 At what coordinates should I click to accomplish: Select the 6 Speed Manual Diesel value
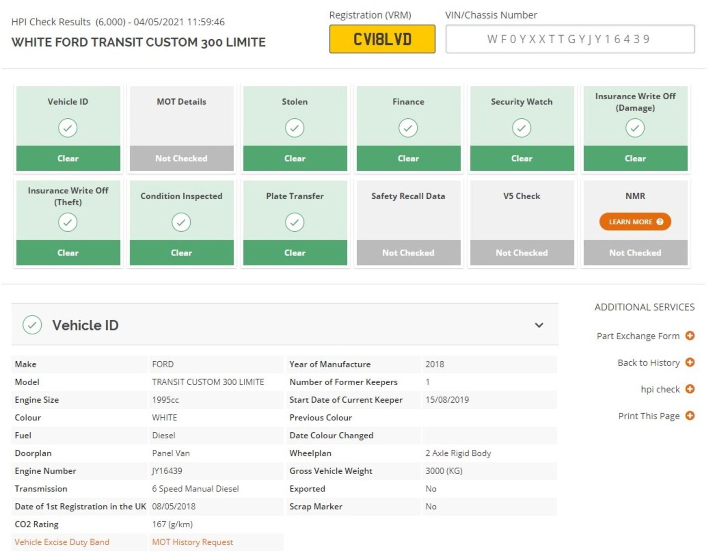pos(195,489)
